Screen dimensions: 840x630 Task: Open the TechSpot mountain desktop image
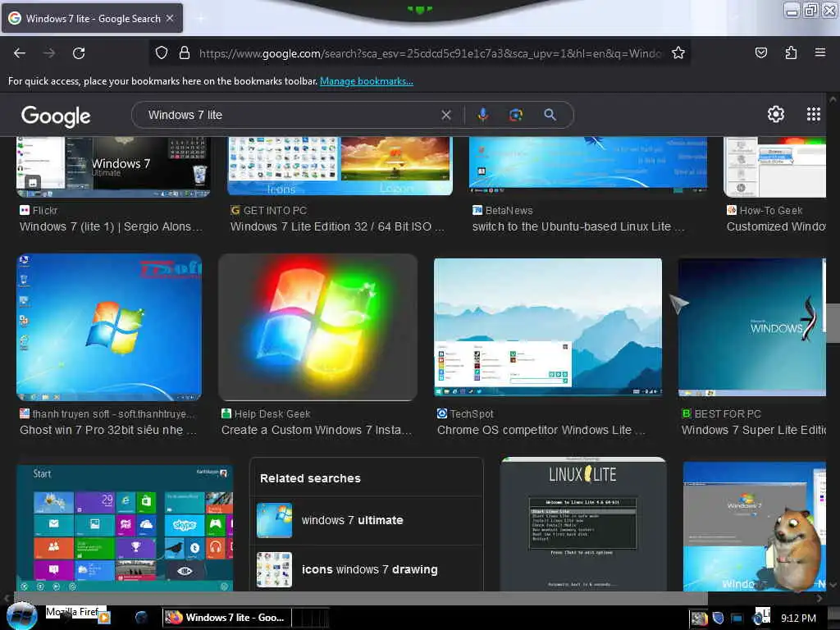(548, 327)
